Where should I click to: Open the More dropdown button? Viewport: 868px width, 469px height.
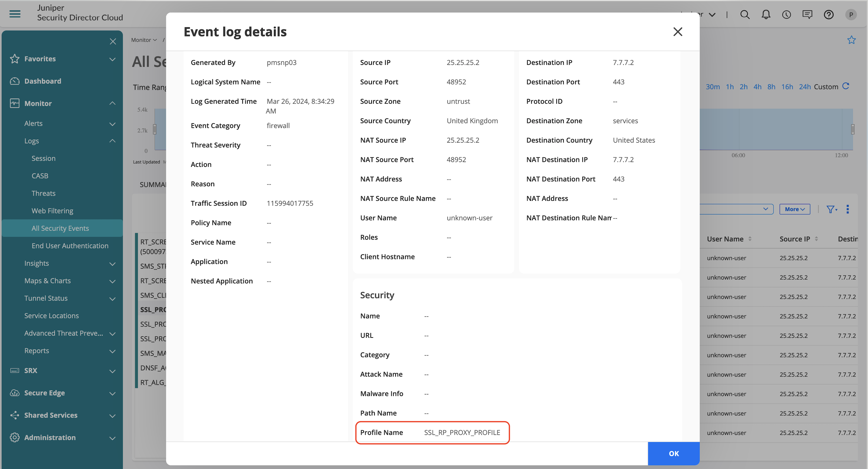click(x=794, y=209)
